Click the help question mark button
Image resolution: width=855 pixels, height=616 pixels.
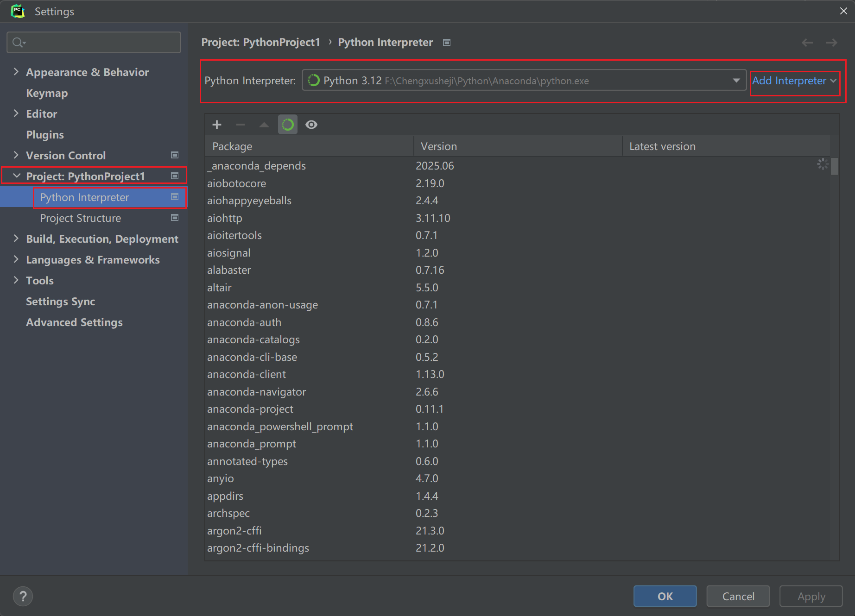point(23,596)
